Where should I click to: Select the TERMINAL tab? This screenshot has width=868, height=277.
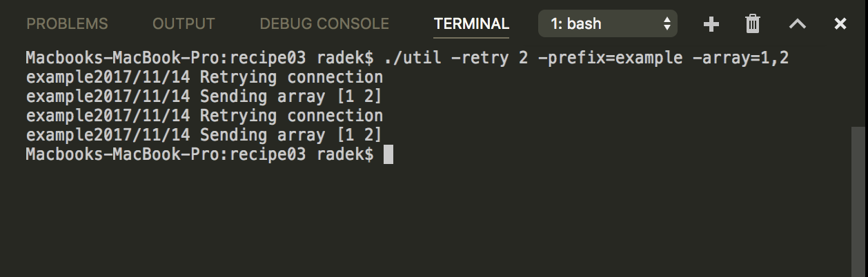471,24
